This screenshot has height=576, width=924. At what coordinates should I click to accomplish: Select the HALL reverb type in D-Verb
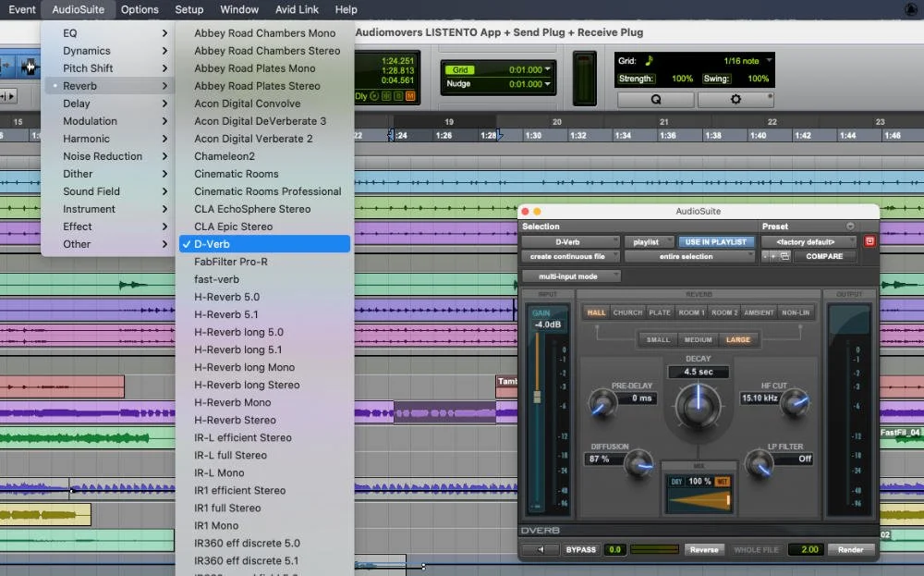pyautogui.click(x=597, y=313)
